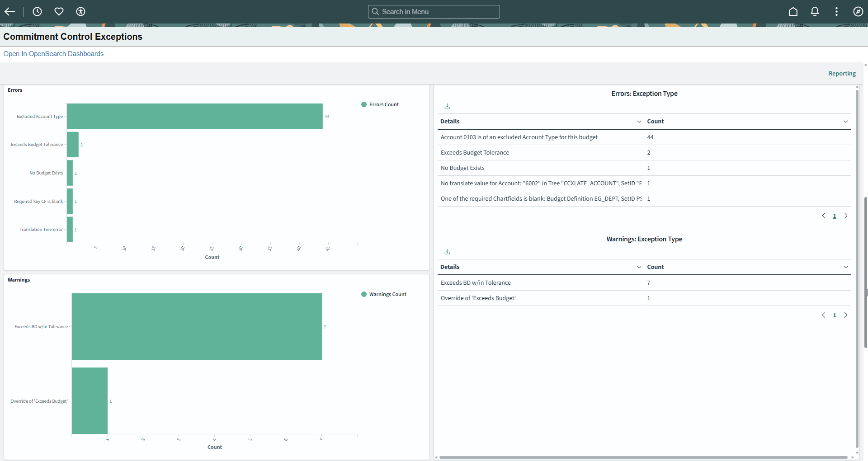Open Favorites heart icon
This screenshot has width=868, height=461.
(59, 12)
